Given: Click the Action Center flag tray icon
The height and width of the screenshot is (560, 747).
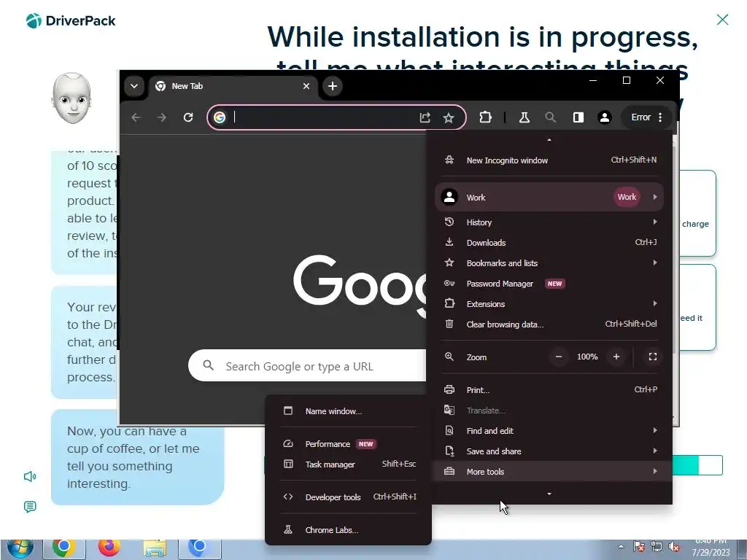Looking at the screenshot, I should click(x=639, y=547).
